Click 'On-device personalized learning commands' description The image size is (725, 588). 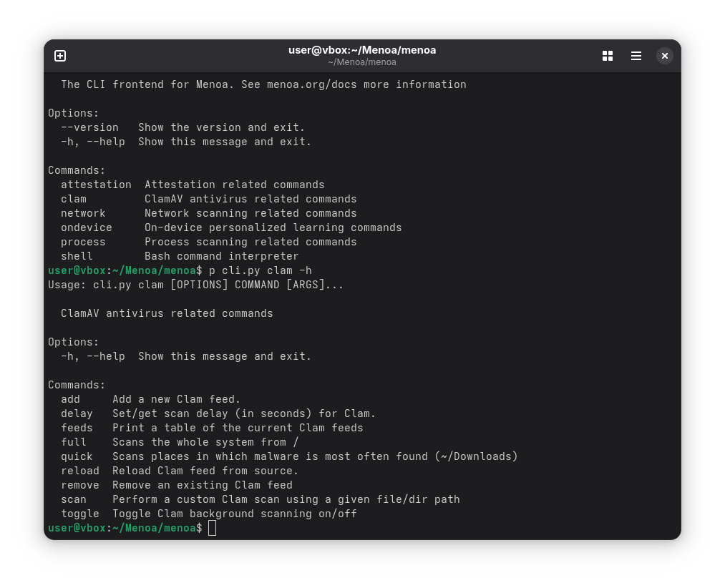pyautogui.click(x=273, y=228)
